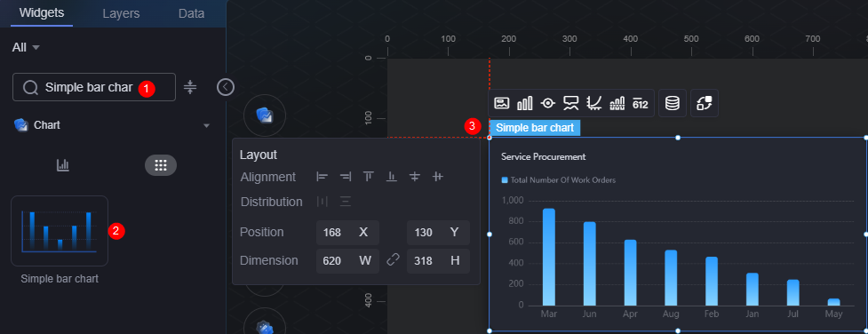Switch to grid view toggle

(161, 165)
